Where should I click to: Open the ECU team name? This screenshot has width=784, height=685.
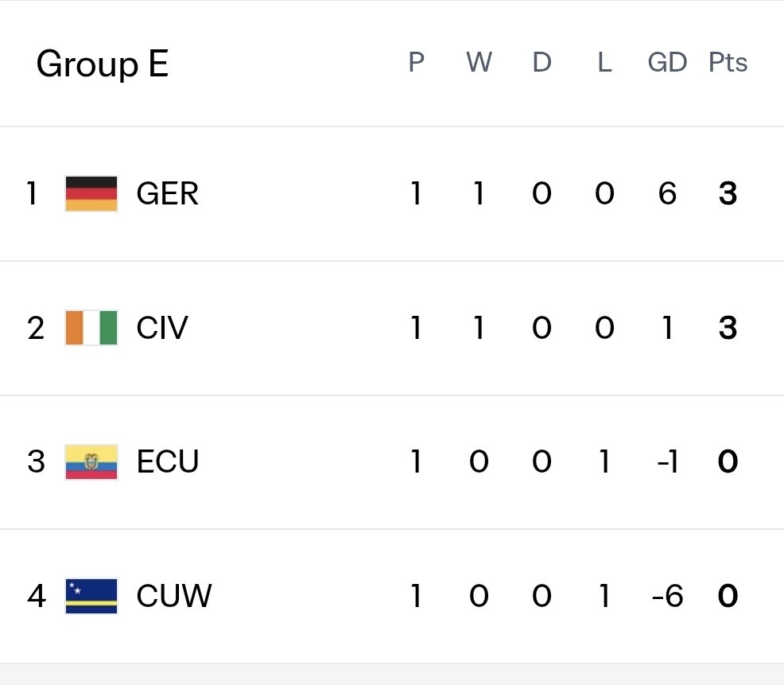(168, 461)
